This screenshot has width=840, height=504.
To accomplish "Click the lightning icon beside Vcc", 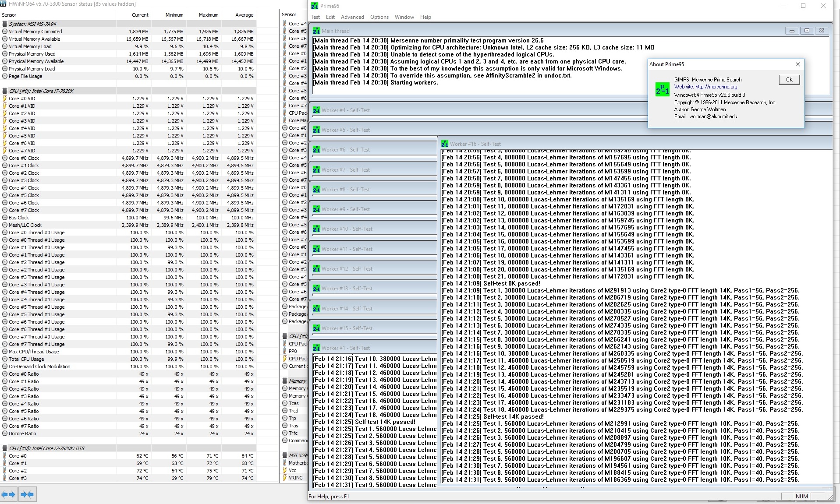I will [x=285, y=470].
